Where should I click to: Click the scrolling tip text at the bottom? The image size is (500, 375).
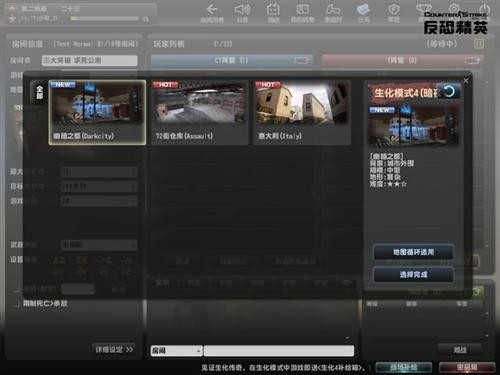[283, 368]
